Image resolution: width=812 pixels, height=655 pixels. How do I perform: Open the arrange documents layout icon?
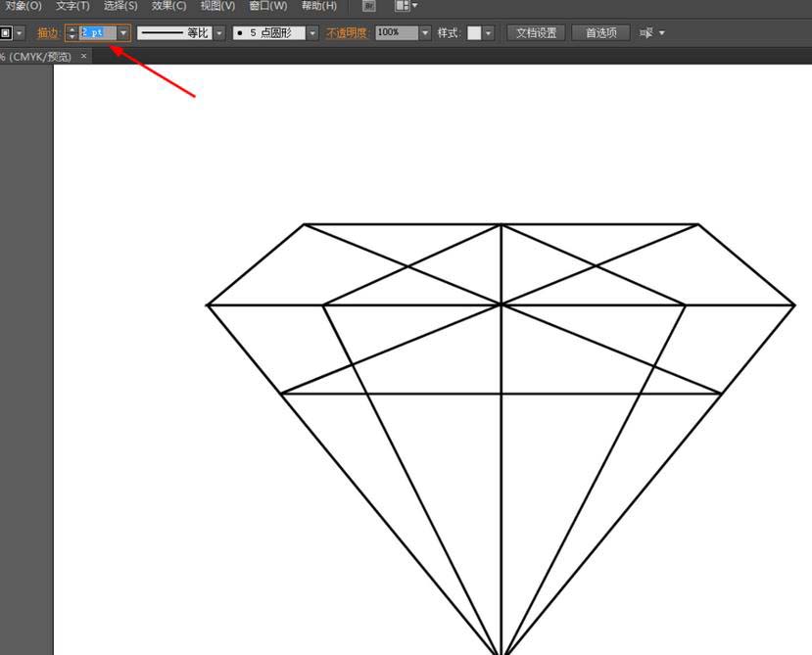(x=406, y=6)
